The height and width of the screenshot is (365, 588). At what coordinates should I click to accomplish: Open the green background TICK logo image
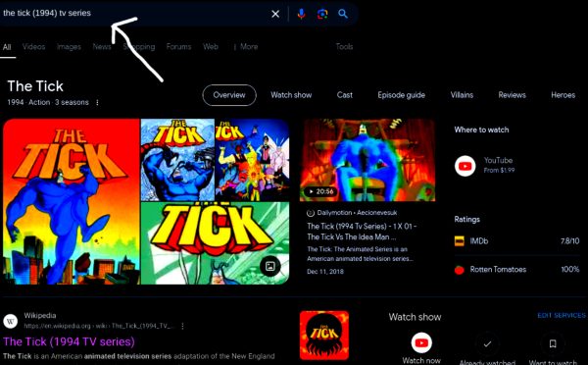(215, 243)
